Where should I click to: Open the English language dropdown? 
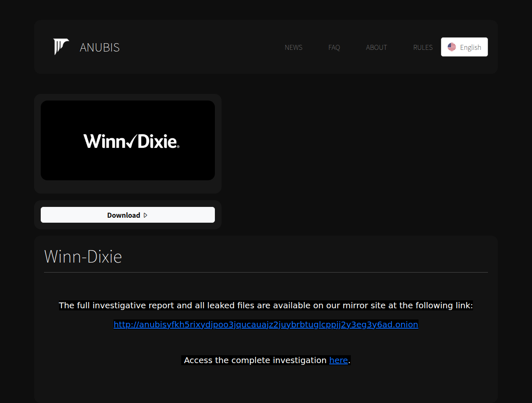point(464,47)
